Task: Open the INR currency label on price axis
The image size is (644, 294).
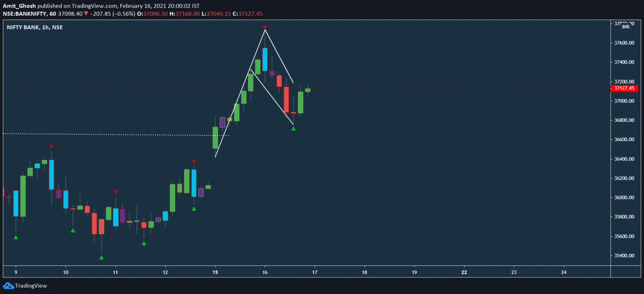Action: [625, 27]
